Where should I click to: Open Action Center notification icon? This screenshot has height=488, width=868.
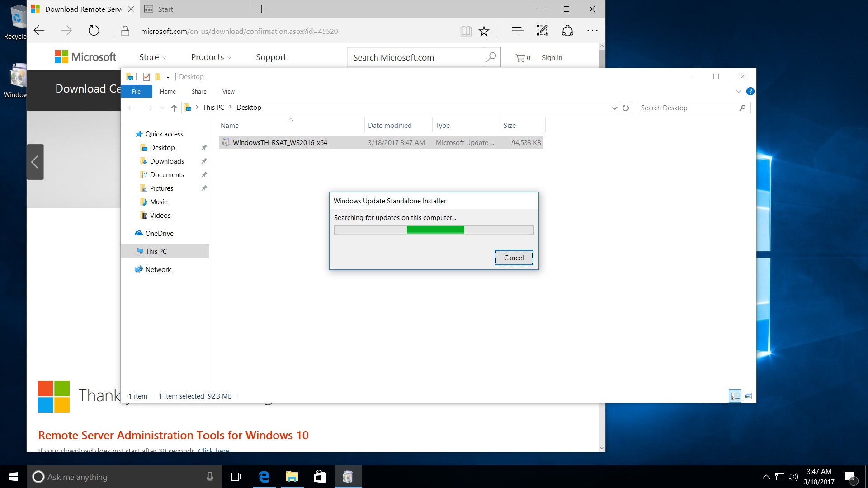(x=850, y=477)
